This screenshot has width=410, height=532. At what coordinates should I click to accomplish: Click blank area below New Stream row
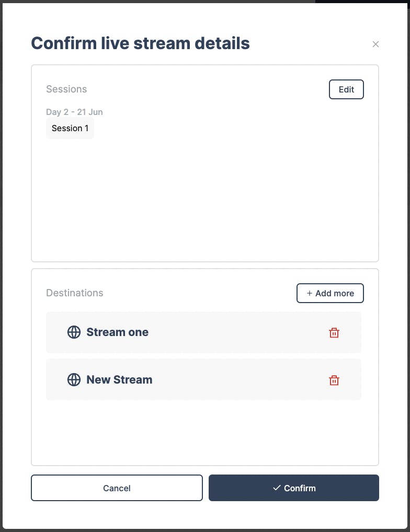(x=205, y=433)
